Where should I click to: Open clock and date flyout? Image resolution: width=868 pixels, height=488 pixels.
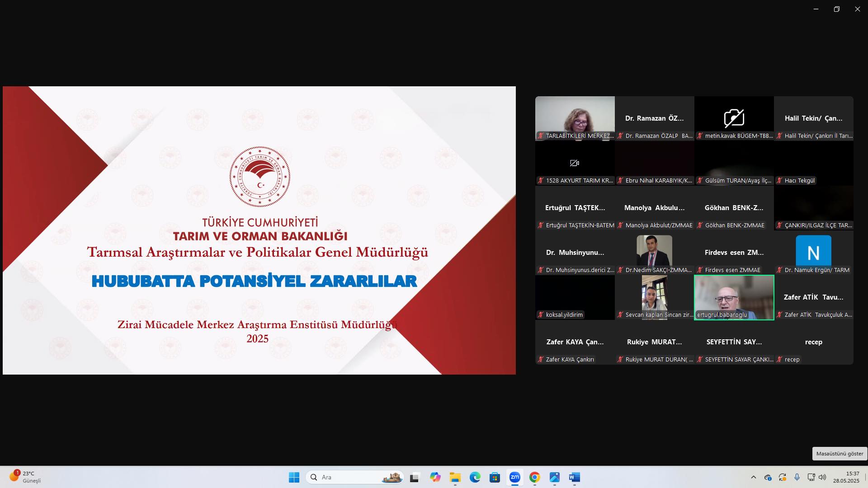coord(846,477)
